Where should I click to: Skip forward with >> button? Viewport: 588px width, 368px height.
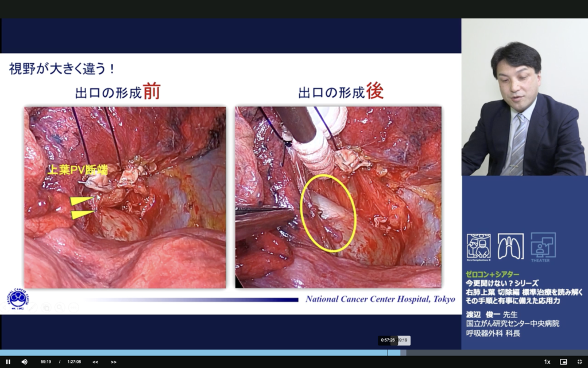click(114, 362)
